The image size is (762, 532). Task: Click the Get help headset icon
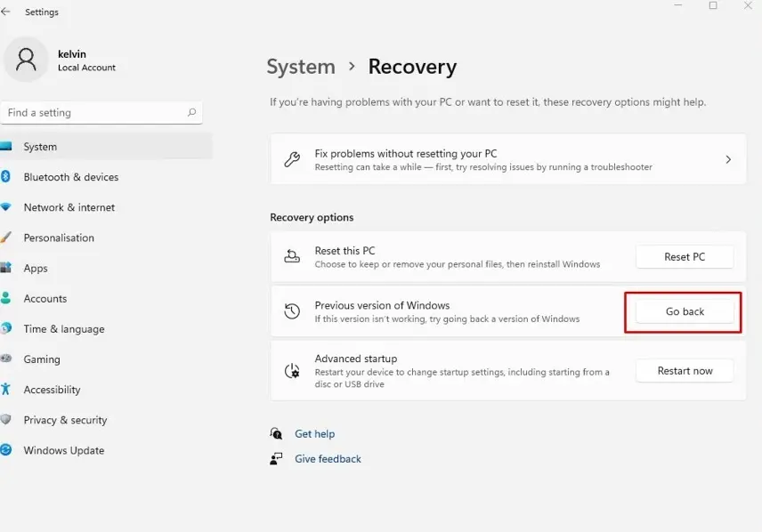click(276, 433)
